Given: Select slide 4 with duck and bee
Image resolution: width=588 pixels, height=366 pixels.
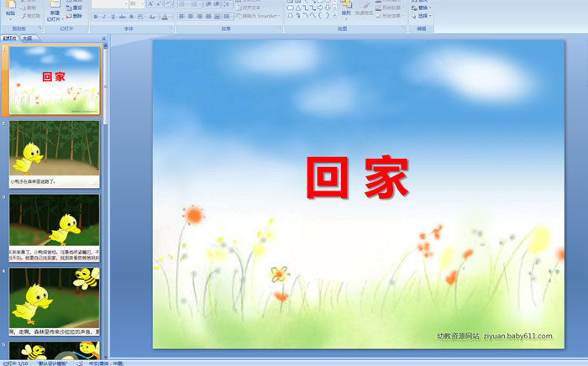Looking at the screenshot, I should click(x=55, y=301).
